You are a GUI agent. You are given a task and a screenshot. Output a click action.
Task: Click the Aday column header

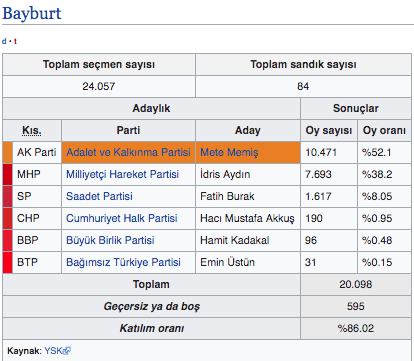point(248,130)
